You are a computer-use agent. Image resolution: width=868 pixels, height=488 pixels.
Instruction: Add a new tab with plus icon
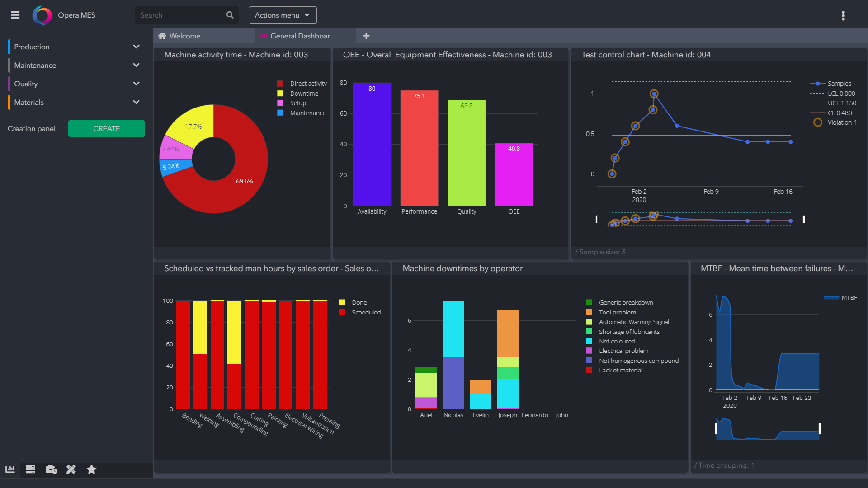tap(366, 36)
